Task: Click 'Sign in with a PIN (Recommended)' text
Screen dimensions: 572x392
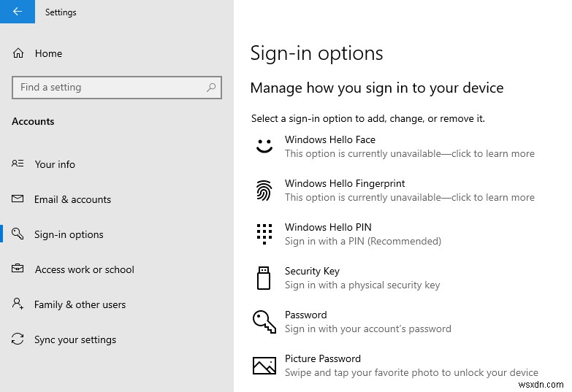Action: pos(363,241)
